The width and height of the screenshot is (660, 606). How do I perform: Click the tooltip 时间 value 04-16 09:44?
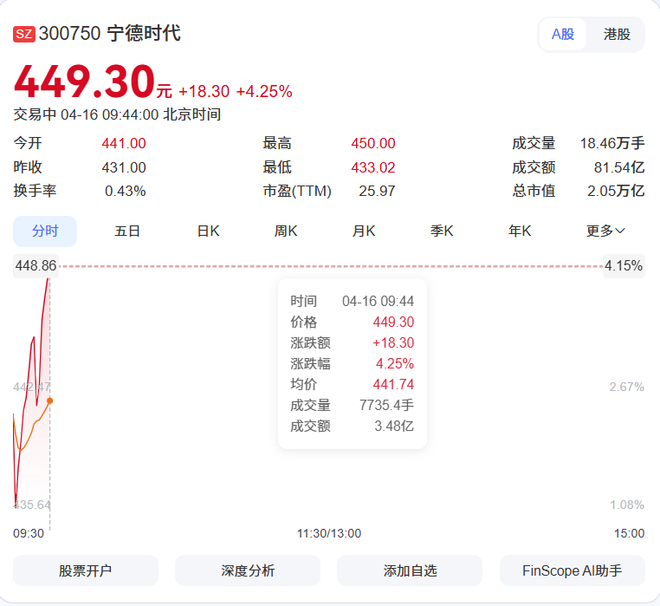(x=378, y=301)
